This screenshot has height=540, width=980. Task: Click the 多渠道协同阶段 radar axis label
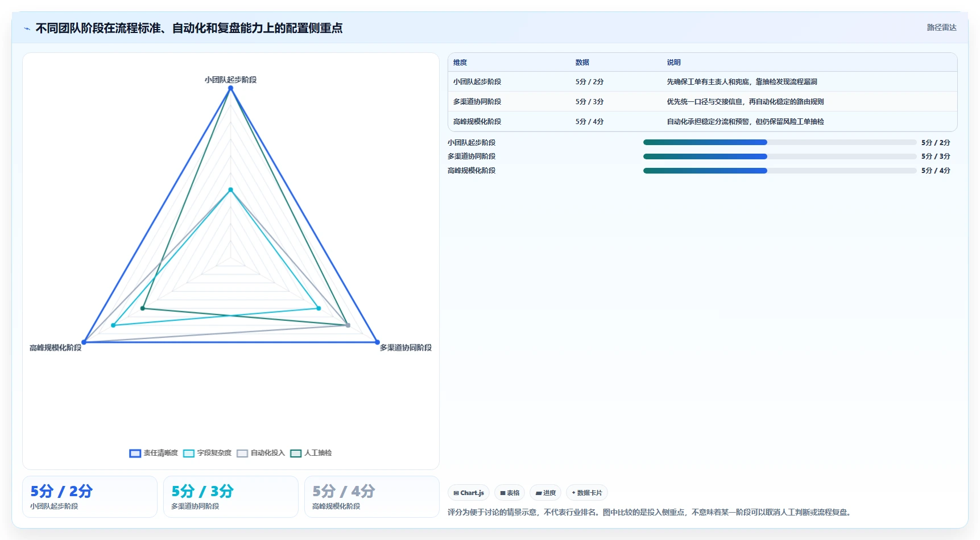[406, 348]
